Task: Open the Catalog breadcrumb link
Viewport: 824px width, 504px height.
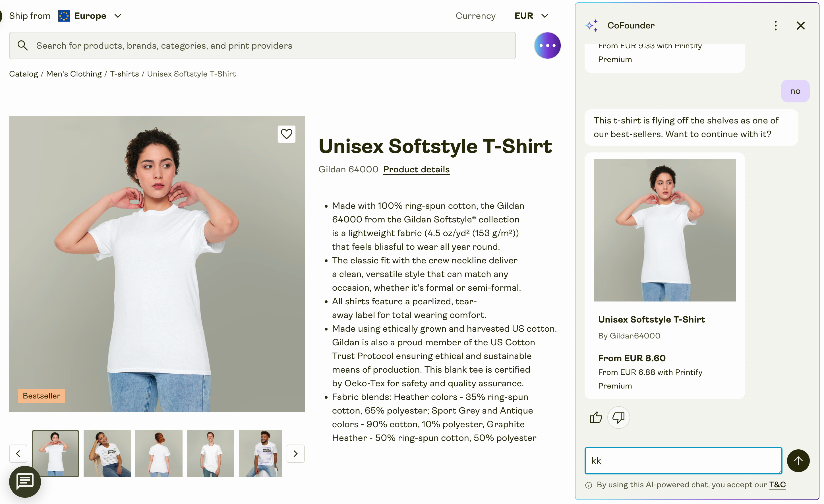Action: coord(23,74)
